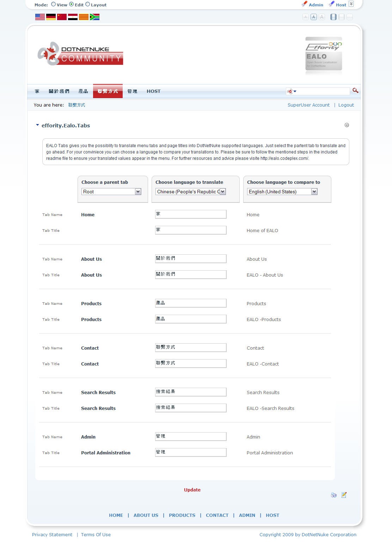Open the 家 menu tab
Image resolution: width=392 pixels, height=544 pixels.
coord(37,91)
